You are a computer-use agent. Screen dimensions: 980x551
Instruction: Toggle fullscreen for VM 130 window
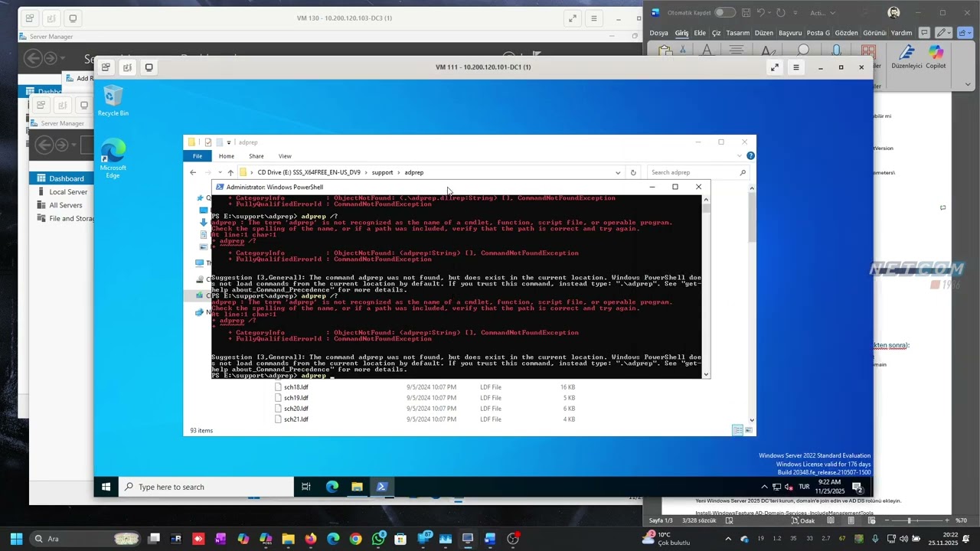573,18
